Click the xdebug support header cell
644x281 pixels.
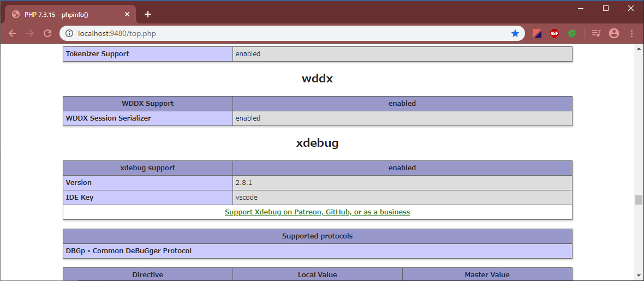coord(148,168)
